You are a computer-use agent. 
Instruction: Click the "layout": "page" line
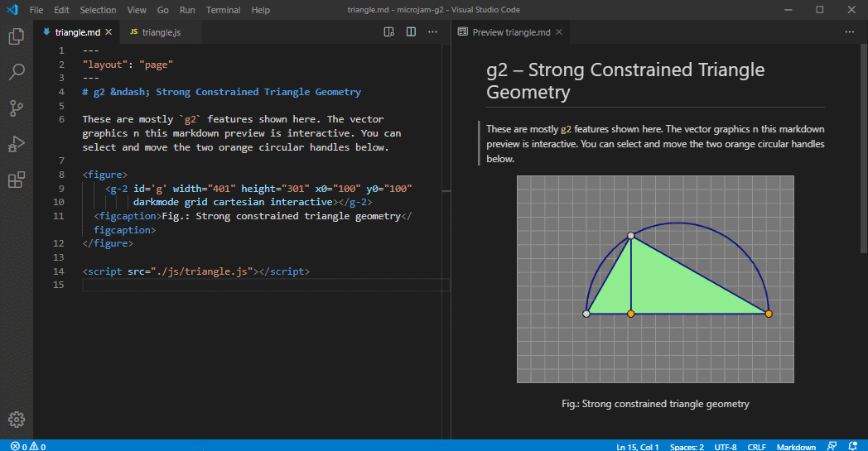click(x=128, y=65)
